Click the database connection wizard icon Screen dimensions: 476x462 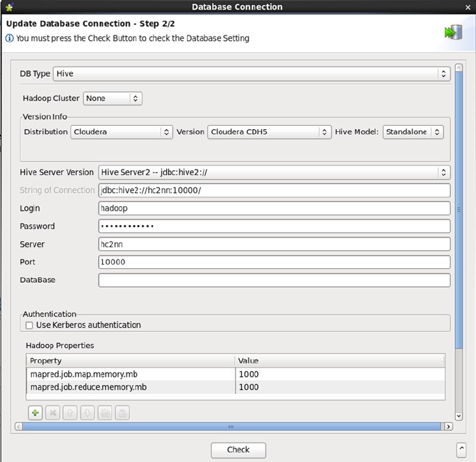[x=453, y=32]
